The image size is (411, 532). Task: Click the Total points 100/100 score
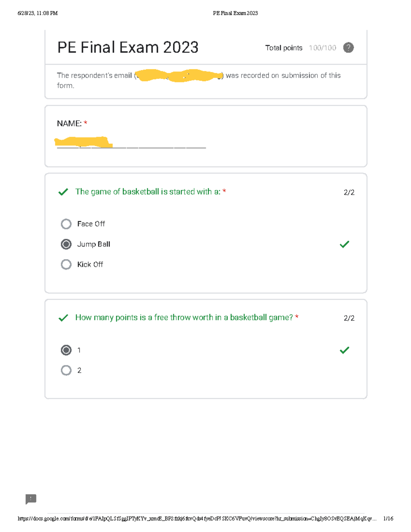click(x=322, y=48)
